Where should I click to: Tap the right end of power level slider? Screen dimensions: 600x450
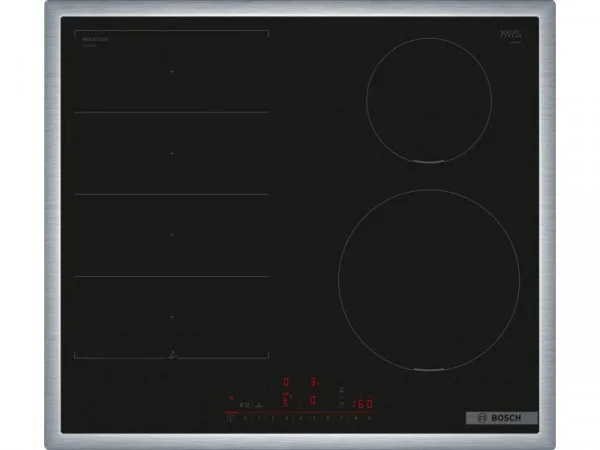pos(369,418)
